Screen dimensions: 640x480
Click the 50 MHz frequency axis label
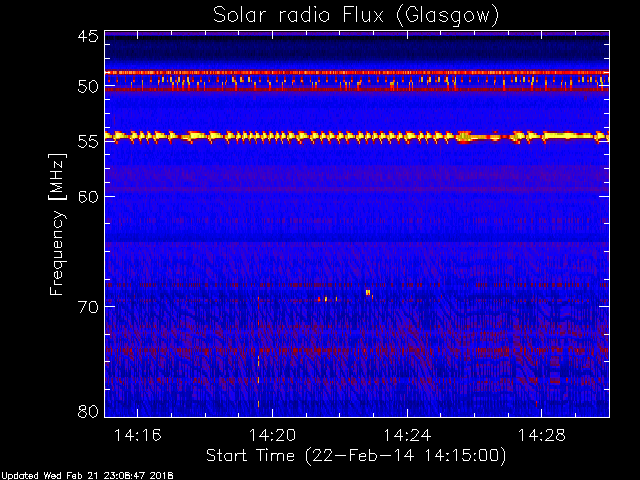pos(89,87)
